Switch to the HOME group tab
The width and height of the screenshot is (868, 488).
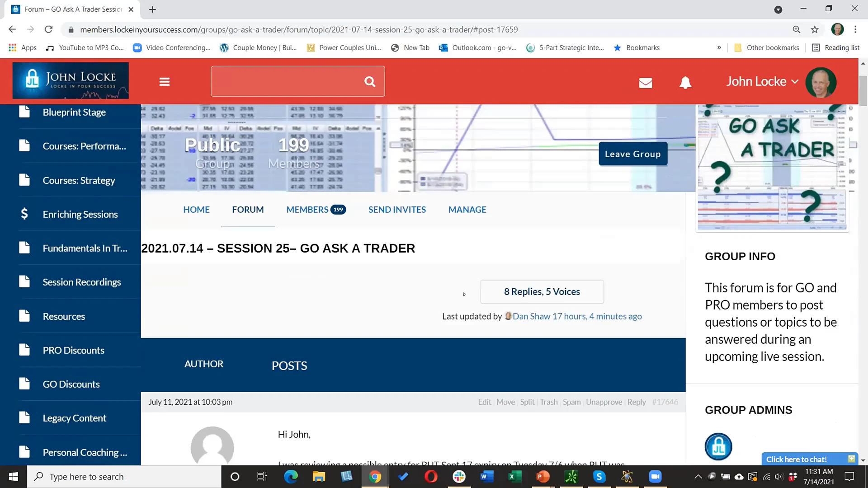[x=196, y=210]
